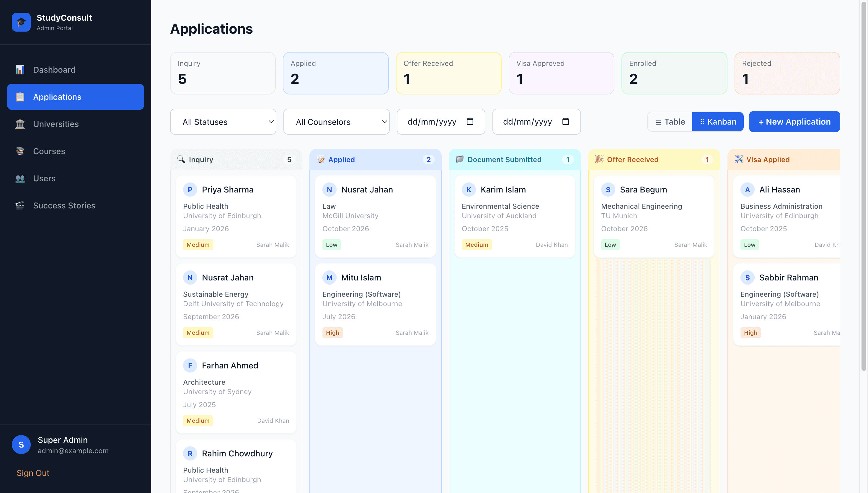The width and height of the screenshot is (868, 493).
Task: Click the Super Admin avatar circle
Action: pos(21,445)
